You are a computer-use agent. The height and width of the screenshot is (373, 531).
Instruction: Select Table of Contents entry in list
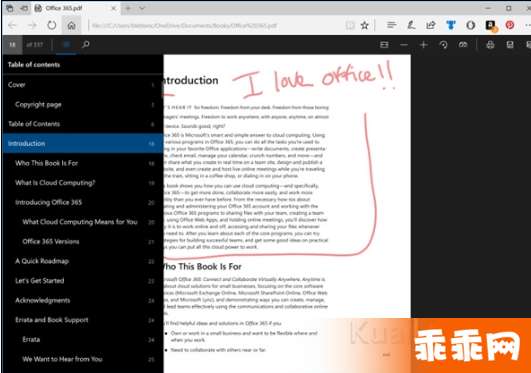82,124
